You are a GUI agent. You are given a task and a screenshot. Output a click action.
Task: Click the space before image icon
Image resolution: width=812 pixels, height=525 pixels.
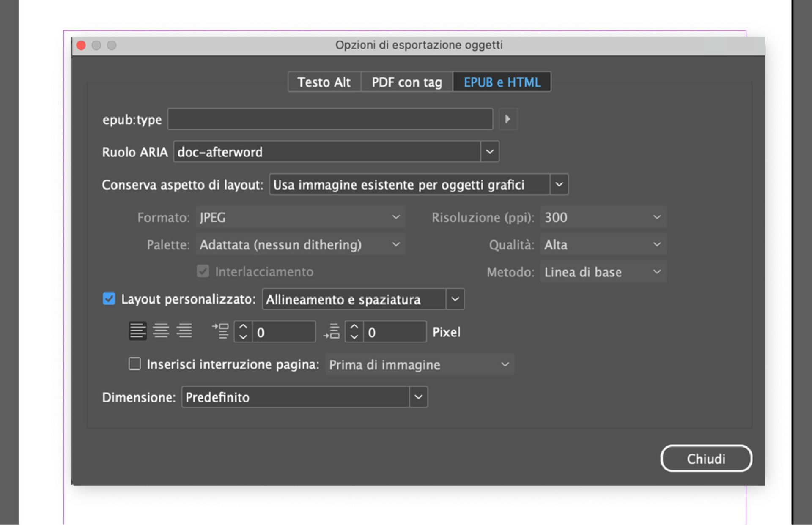coord(220,331)
